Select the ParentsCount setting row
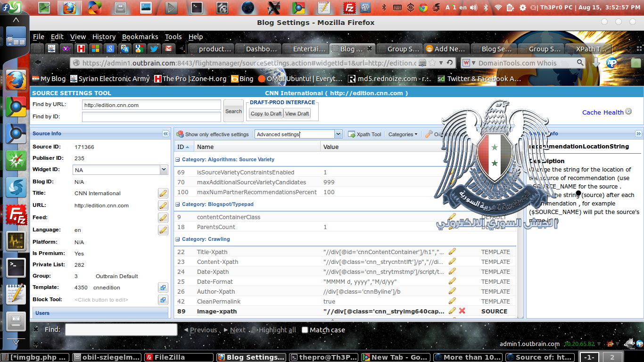 (x=345, y=227)
